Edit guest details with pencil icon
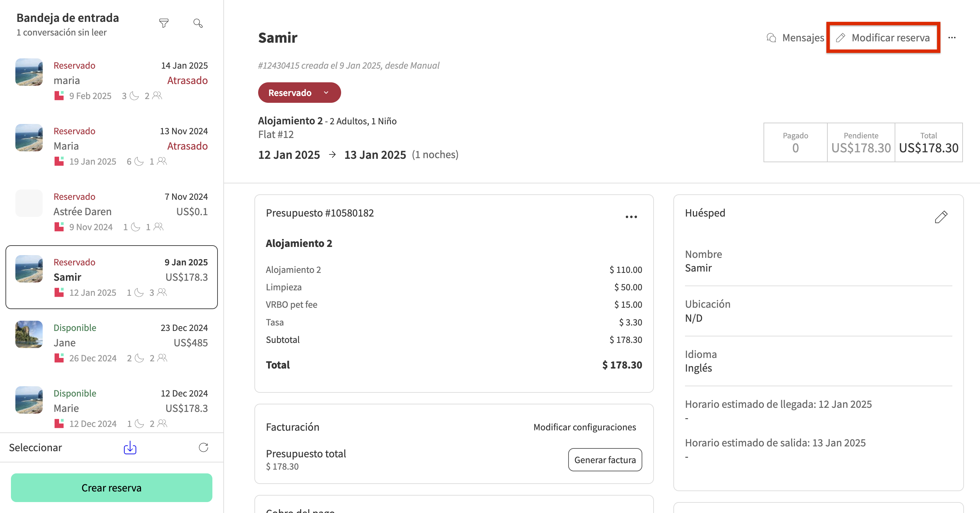Image resolution: width=980 pixels, height=513 pixels. [x=941, y=217]
